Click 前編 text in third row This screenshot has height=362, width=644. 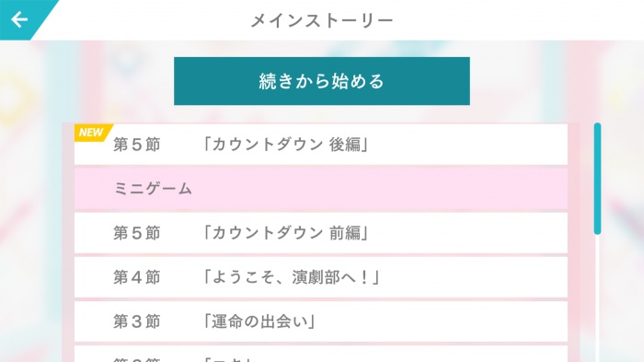[x=345, y=233]
